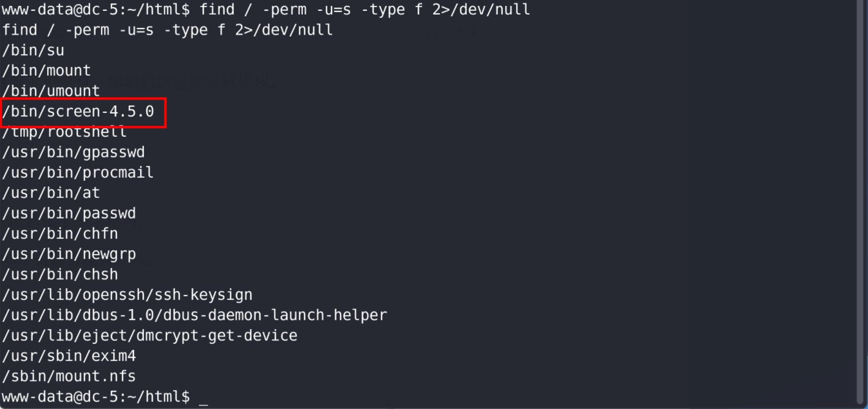The image size is (868, 409).
Task: Click the /bin/umount output line
Action: pyautogui.click(x=51, y=91)
